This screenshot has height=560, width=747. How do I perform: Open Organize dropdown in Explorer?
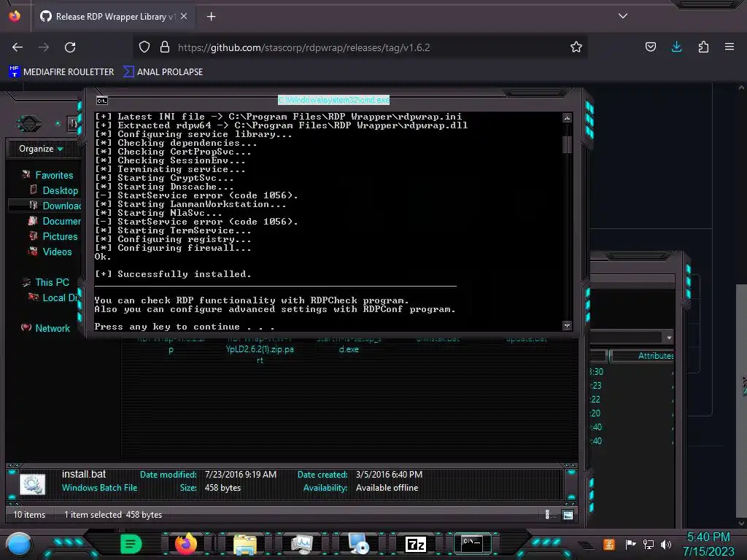pos(41,149)
